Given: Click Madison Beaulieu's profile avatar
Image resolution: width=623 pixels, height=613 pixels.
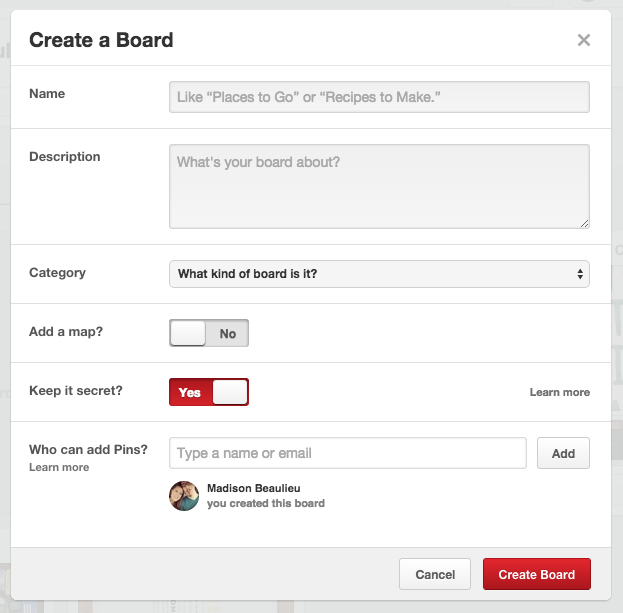Looking at the screenshot, I should click(x=184, y=496).
